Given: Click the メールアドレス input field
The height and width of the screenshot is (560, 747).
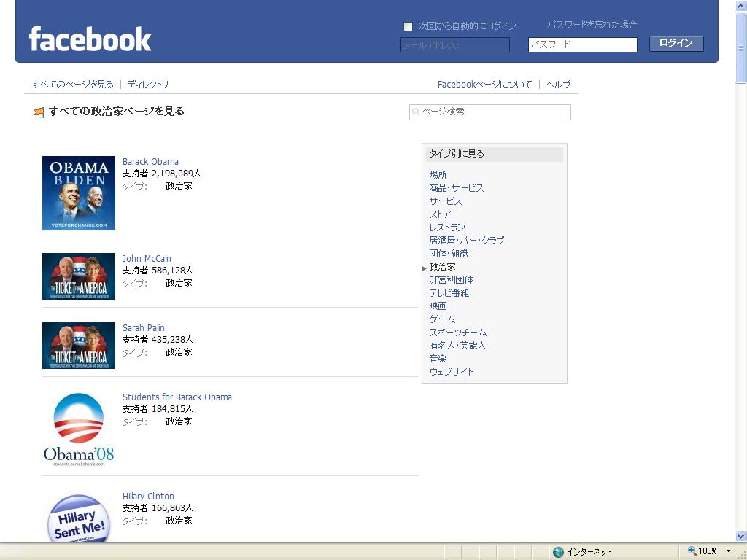Looking at the screenshot, I should [455, 45].
